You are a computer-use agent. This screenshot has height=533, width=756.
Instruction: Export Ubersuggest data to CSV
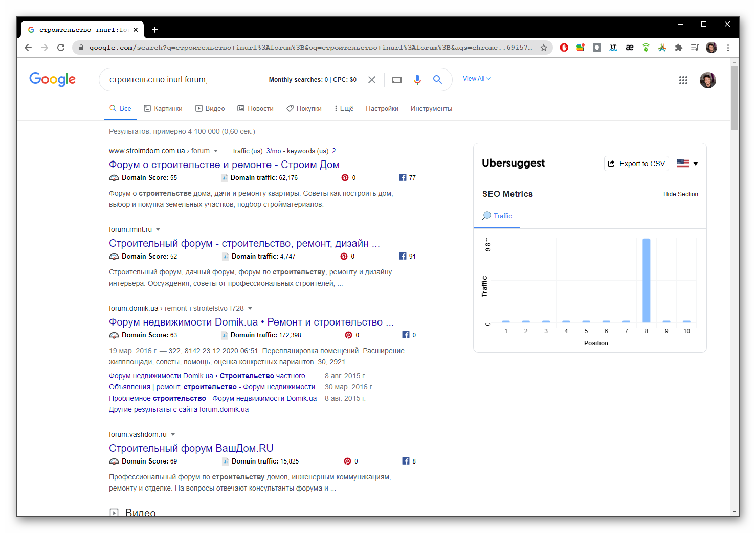click(x=636, y=164)
